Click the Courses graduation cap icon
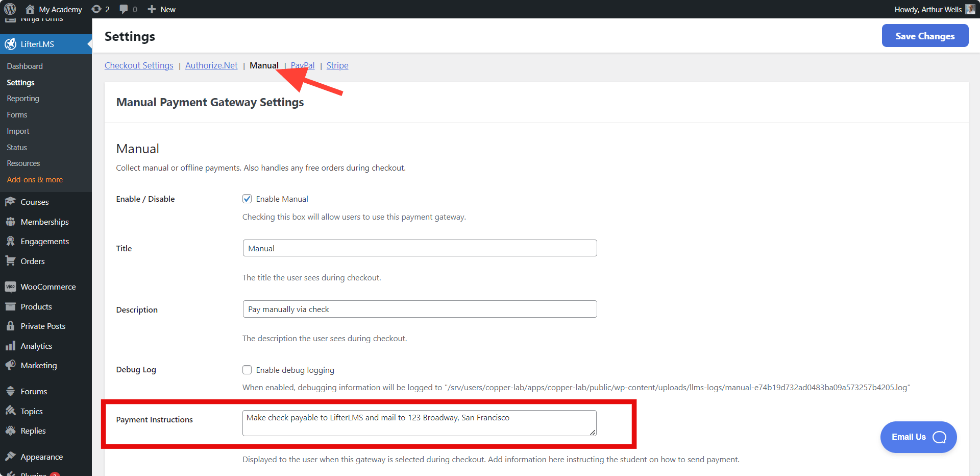Viewport: 980px width, 476px height. pos(10,202)
